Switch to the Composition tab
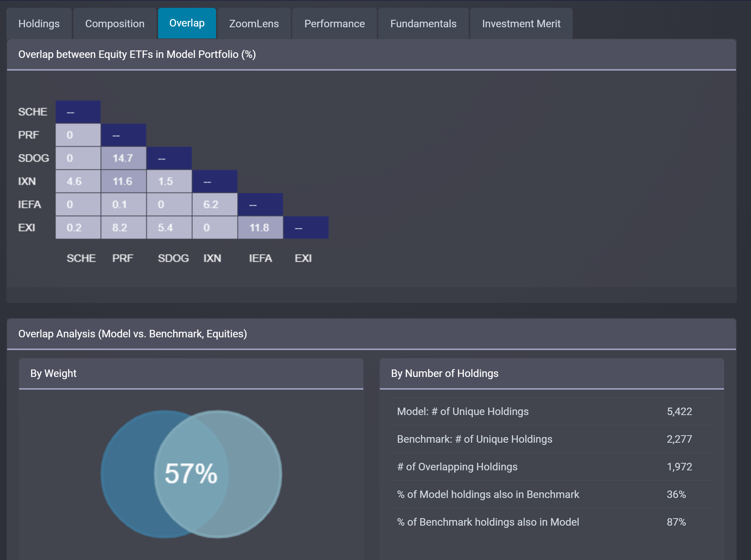Image resolution: width=751 pixels, height=560 pixels. (115, 24)
